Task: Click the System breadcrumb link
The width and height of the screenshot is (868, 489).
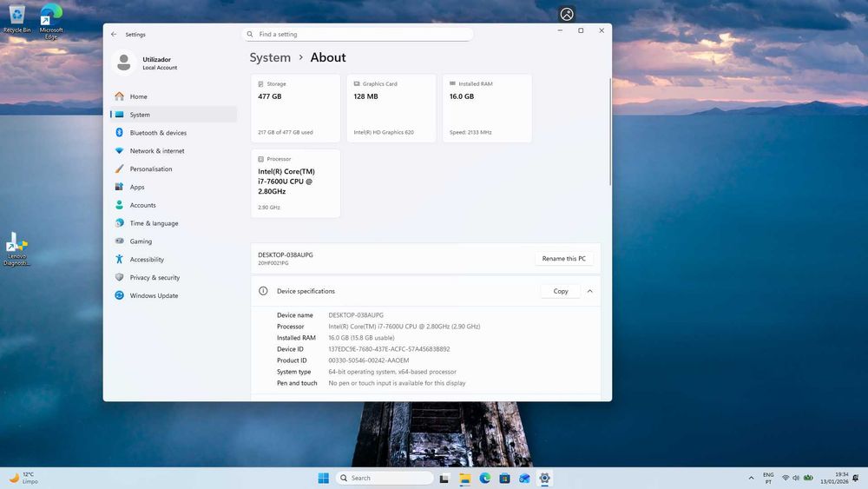Action: click(270, 57)
